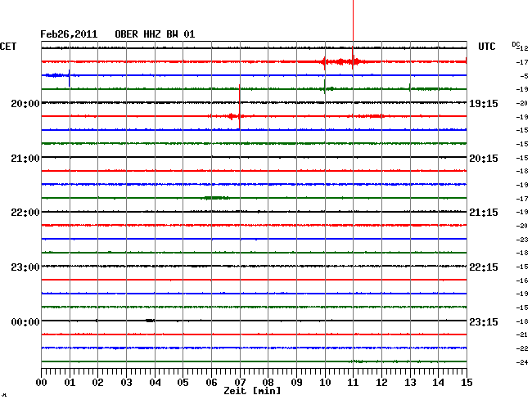This screenshot has height=404, width=532.
Task: Click the 20:00 CET time label
Action: [25, 103]
